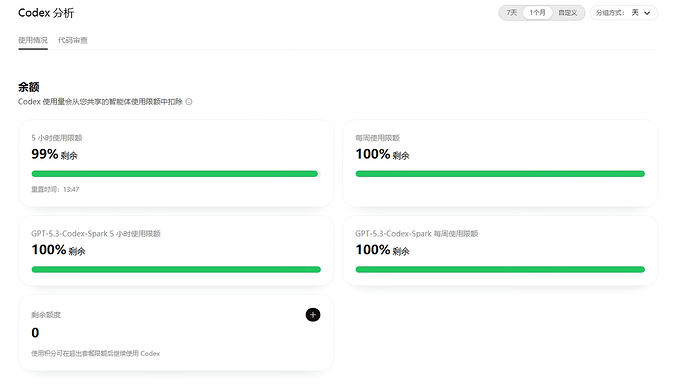Image resolution: width=690 pixels, height=388 pixels.
Task: Click the info icon beside the Codex usage note
Action: (x=189, y=102)
